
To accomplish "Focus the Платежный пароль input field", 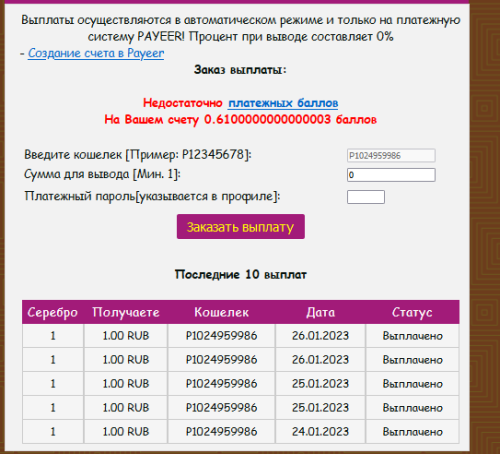I will click(366, 197).
